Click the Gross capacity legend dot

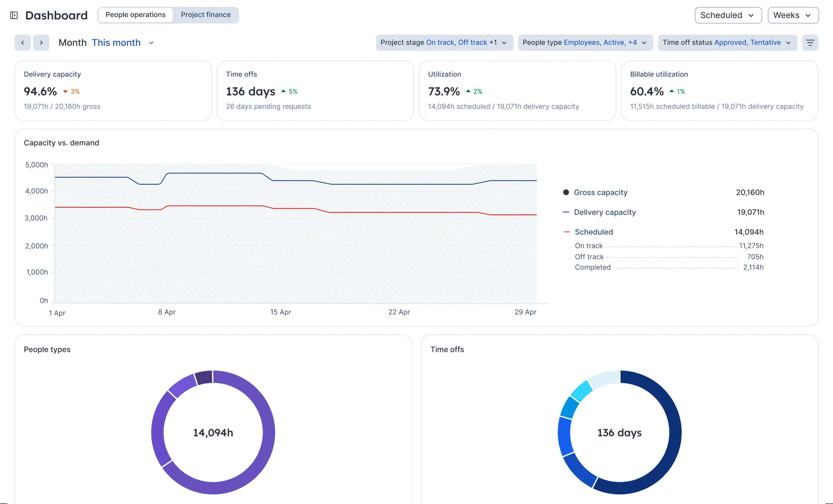pos(566,192)
